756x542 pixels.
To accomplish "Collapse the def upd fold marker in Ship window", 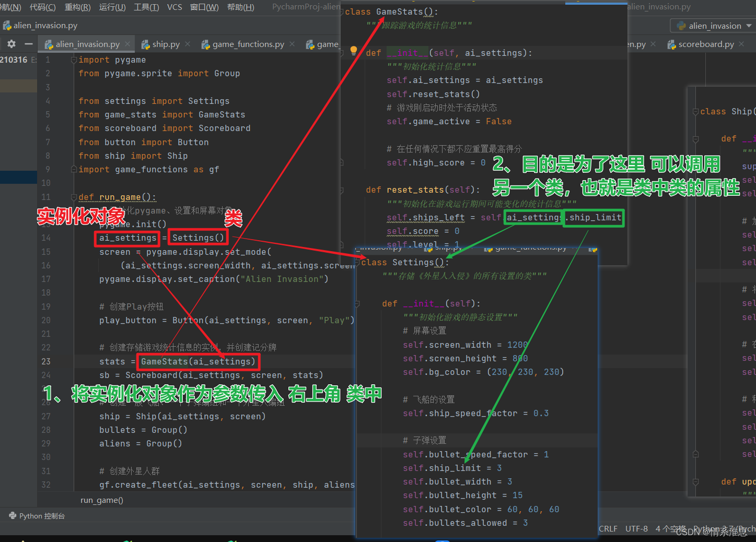I will point(695,482).
